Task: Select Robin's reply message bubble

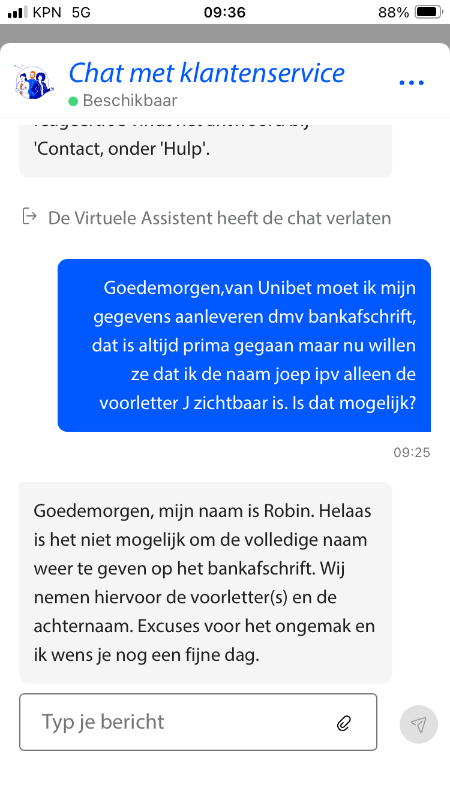Action: click(206, 583)
